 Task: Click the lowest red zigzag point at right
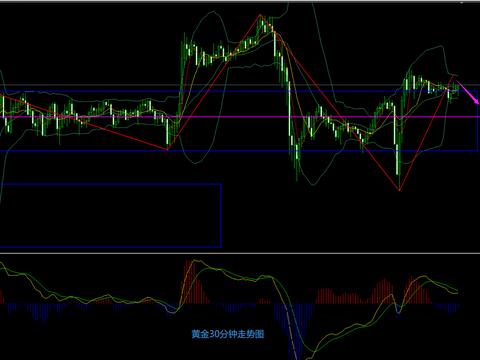(399, 190)
